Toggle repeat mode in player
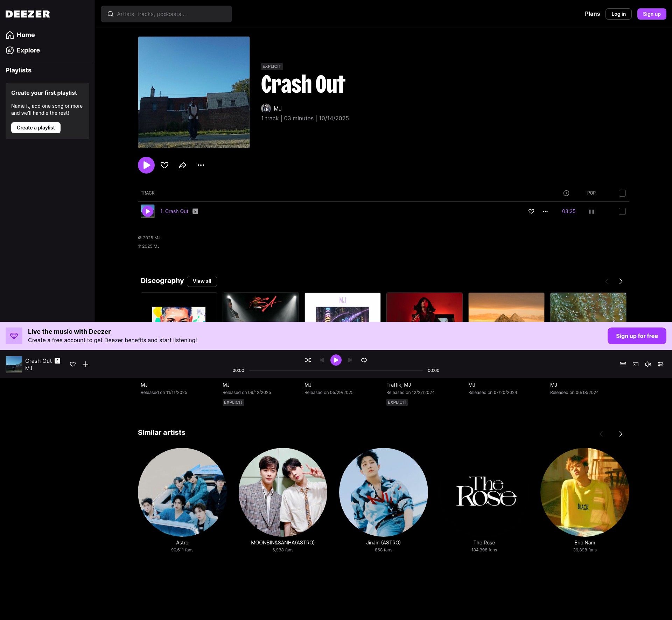This screenshot has width=672, height=620. pyautogui.click(x=364, y=360)
